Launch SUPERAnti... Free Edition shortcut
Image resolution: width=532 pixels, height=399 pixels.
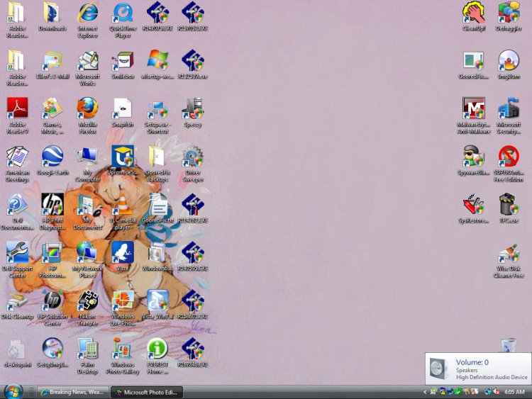tap(509, 164)
